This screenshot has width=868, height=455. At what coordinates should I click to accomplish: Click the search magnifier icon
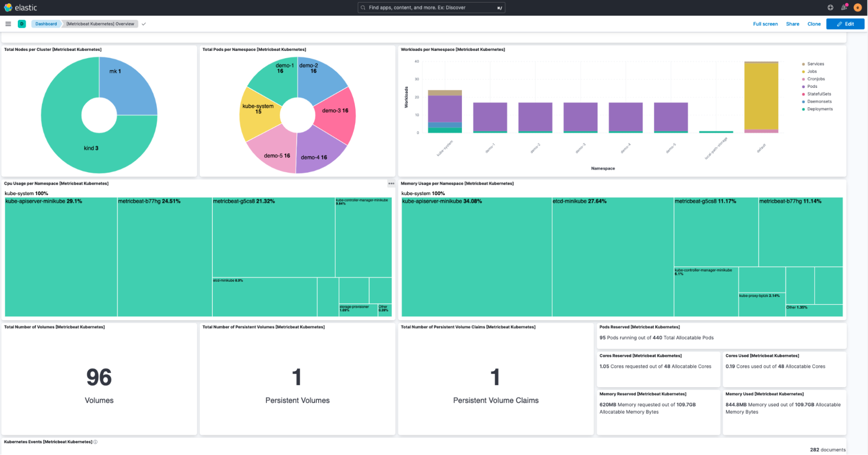point(363,7)
